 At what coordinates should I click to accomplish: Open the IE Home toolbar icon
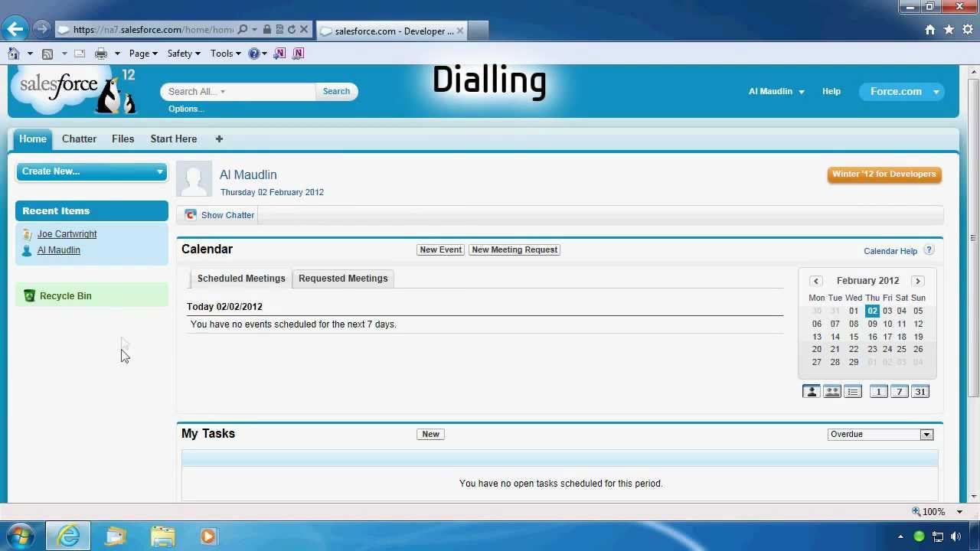point(13,54)
